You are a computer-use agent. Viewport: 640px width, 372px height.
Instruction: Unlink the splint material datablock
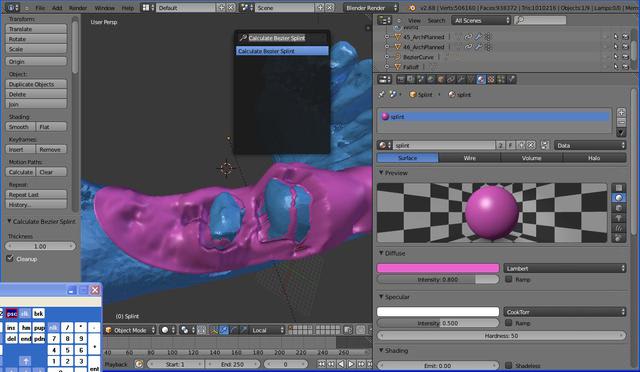(x=531, y=145)
